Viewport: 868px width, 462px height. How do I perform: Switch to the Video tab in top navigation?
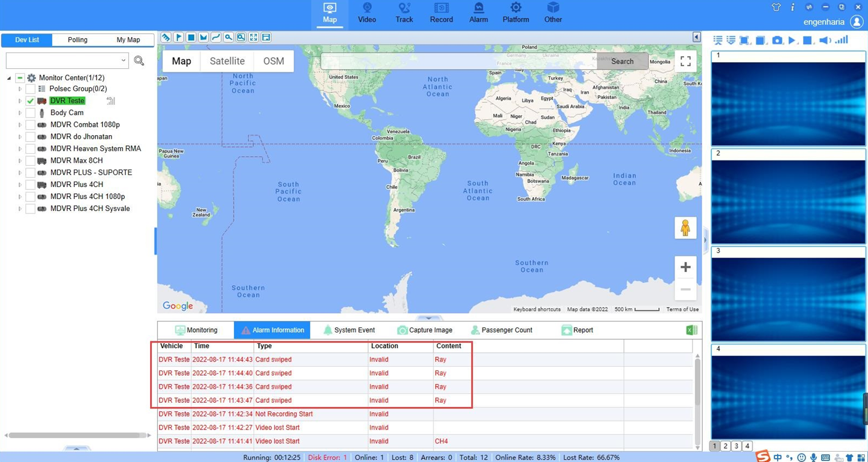[x=366, y=14]
